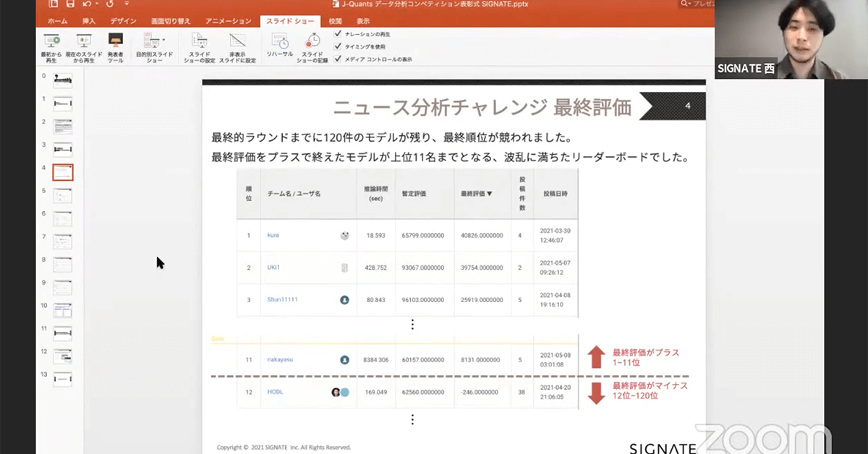The height and width of the screenshot is (454, 868).
Task: Click the file icon left of save
Action: click(52, 4)
